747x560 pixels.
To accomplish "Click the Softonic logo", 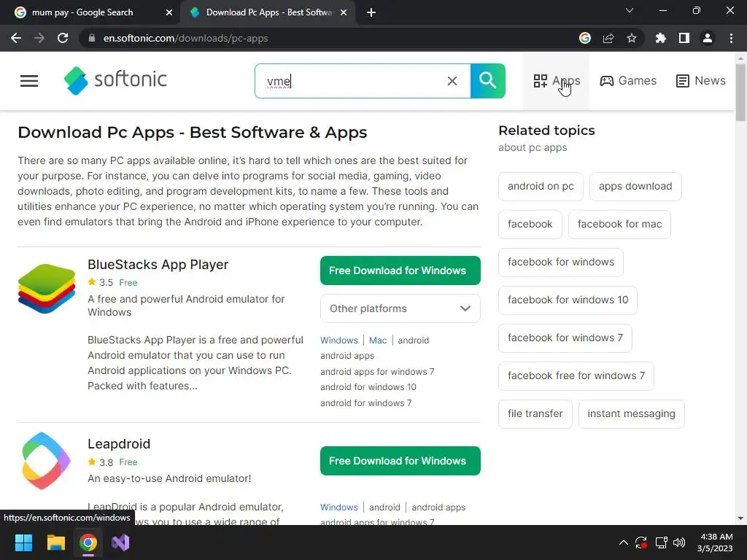I will tap(115, 80).
